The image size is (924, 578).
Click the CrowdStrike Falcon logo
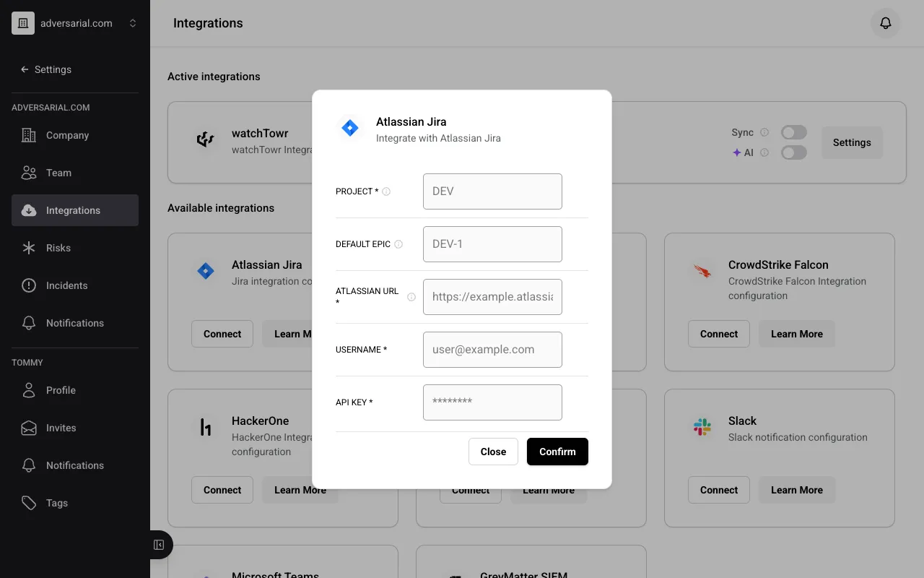click(702, 272)
